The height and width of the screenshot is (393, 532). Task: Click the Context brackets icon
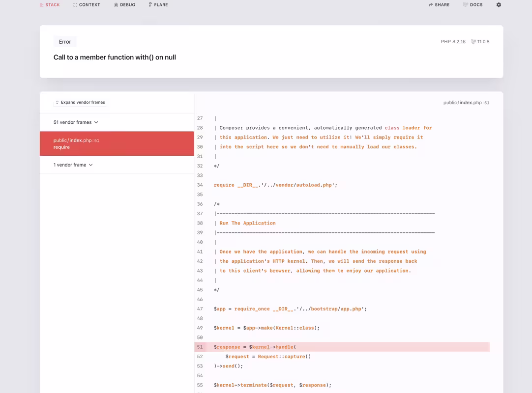click(75, 5)
